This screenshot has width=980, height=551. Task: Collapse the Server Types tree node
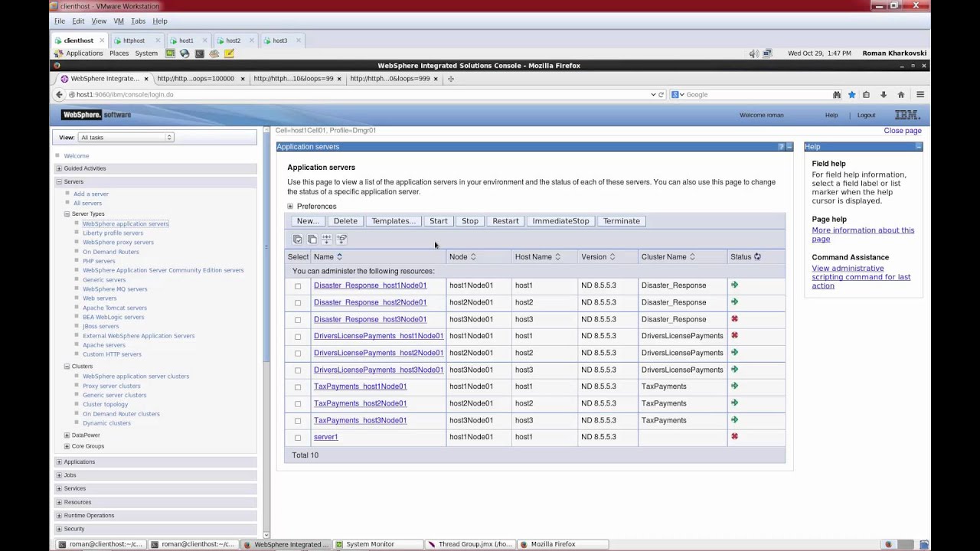pyautogui.click(x=67, y=214)
